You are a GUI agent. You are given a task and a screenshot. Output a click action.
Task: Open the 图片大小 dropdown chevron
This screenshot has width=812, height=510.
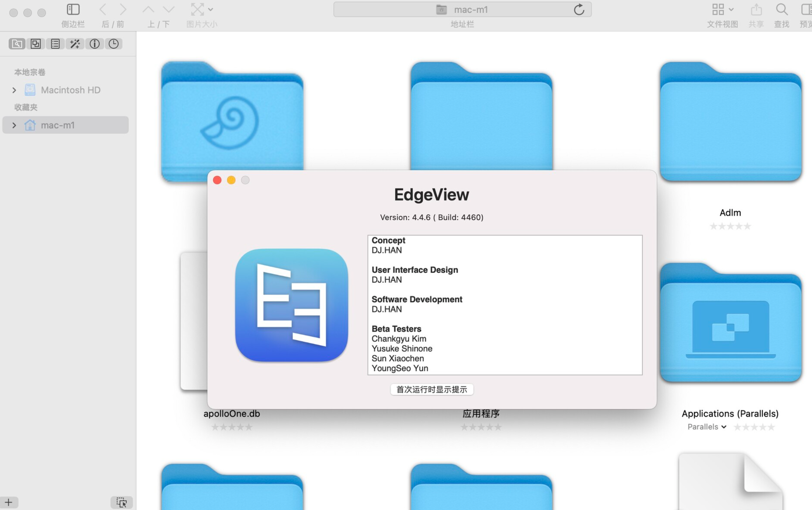tap(210, 9)
